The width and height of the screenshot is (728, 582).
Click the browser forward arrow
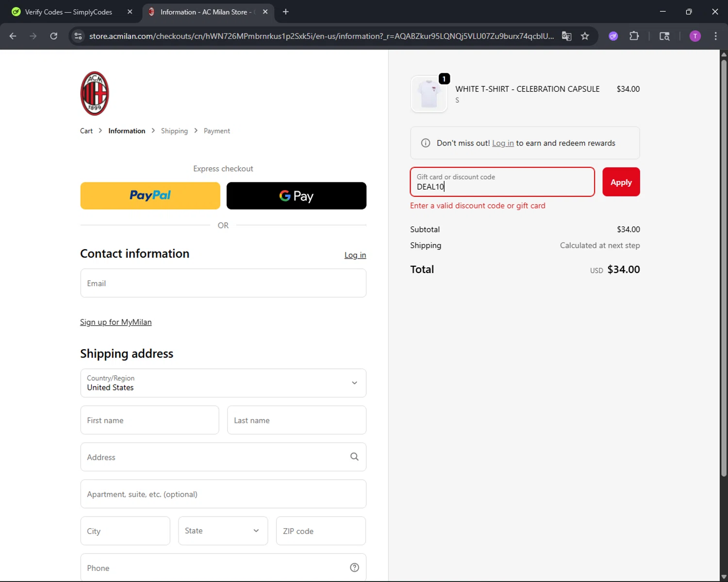coord(33,36)
